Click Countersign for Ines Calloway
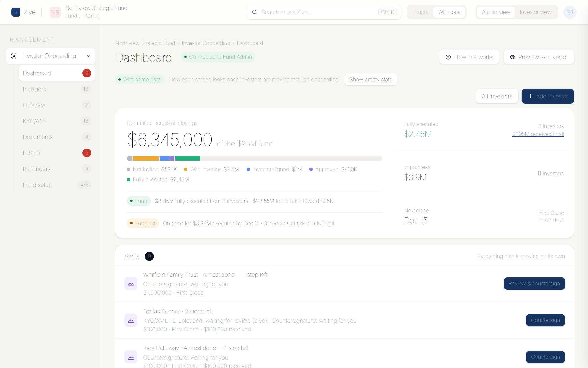588x368 pixels. point(545,357)
